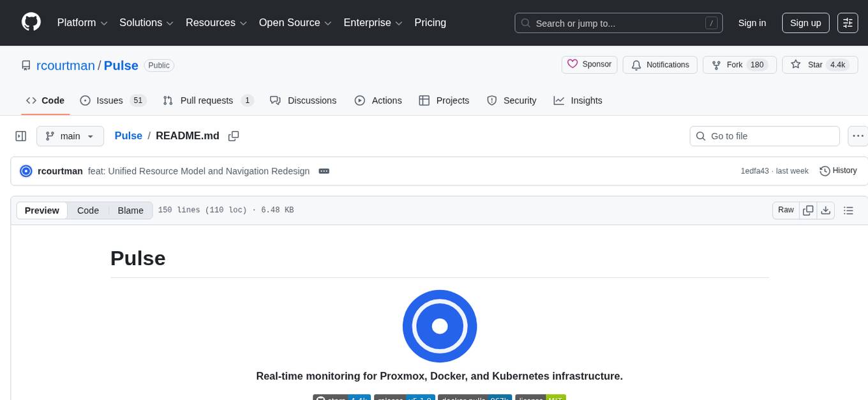This screenshot has width=868, height=400.
Task: Open the more options ellipsis beside Go to file
Action: click(x=858, y=135)
